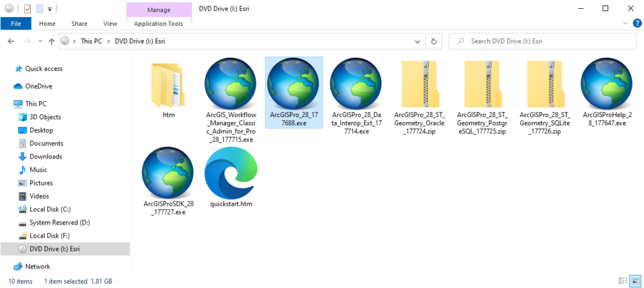This screenshot has width=644, height=288.
Task: Go forward to next location
Action: tap(28, 42)
